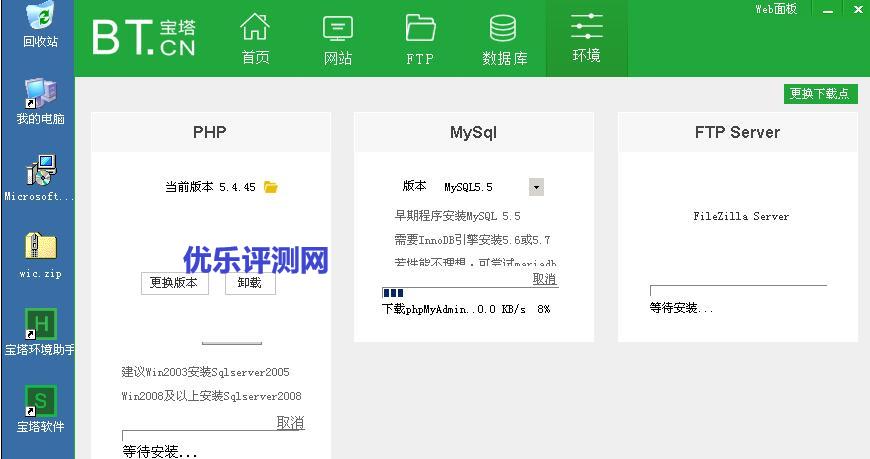Select the Microsoft installer desktop icon
Image resolution: width=870 pixels, height=459 pixels.
pyautogui.click(x=39, y=178)
